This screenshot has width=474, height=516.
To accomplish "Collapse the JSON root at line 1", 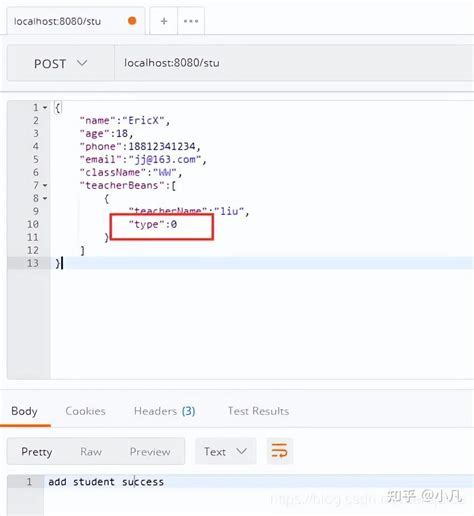I will [x=45, y=108].
